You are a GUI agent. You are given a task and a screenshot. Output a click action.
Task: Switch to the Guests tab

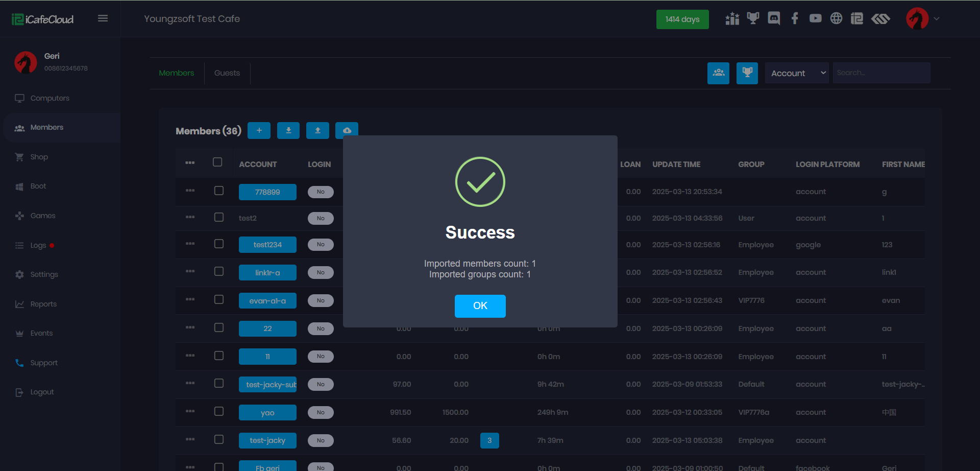coord(227,73)
